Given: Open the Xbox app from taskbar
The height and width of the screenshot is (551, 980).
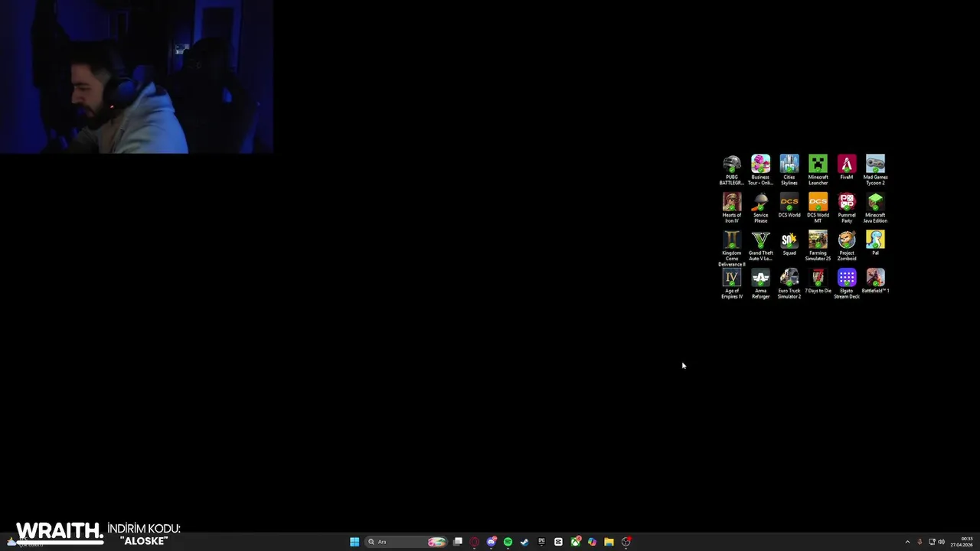Looking at the screenshot, I should pyautogui.click(x=575, y=542).
